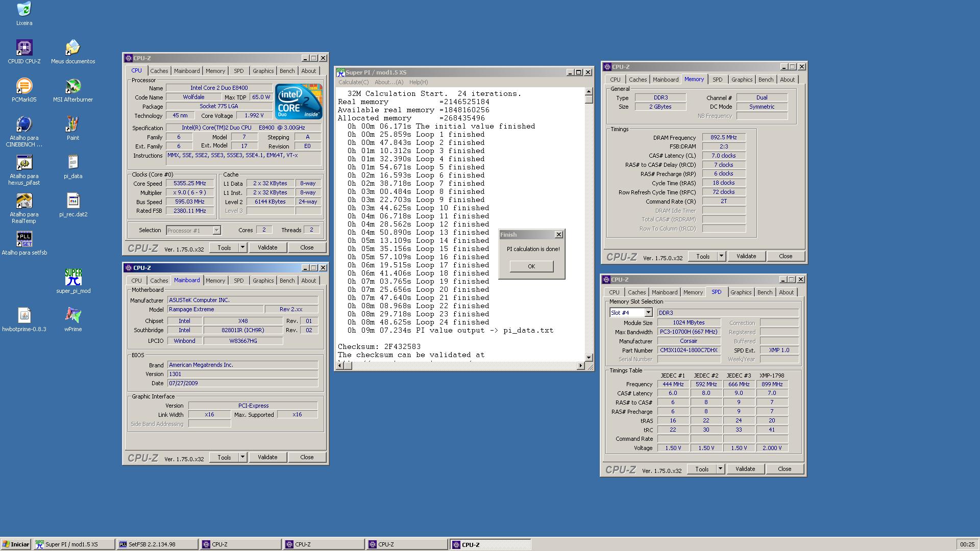Click the Core Speed 5355.25 MHz field
980x551 pixels.
click(190, 184)
